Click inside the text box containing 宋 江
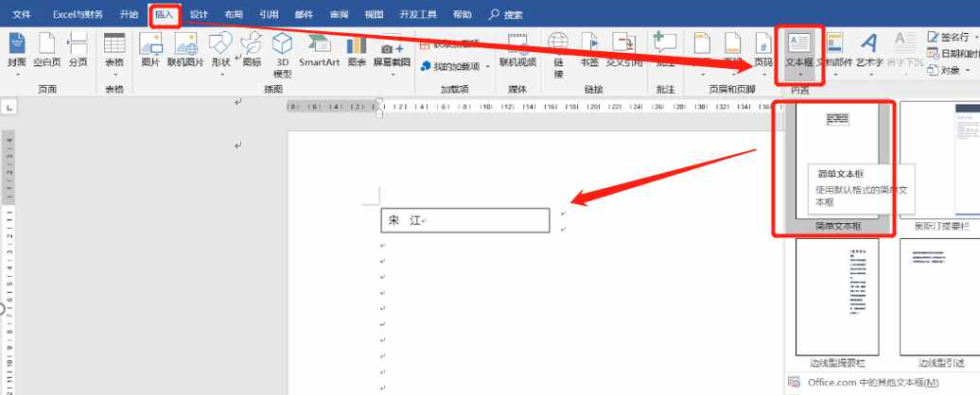980x395 pixels. tap(465, 220)
